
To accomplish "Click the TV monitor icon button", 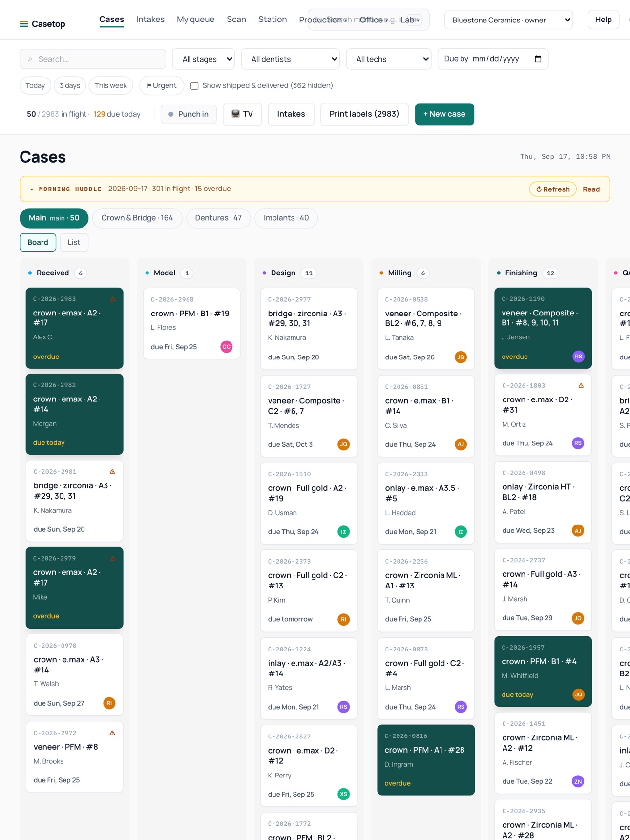I will coord(242,114).
